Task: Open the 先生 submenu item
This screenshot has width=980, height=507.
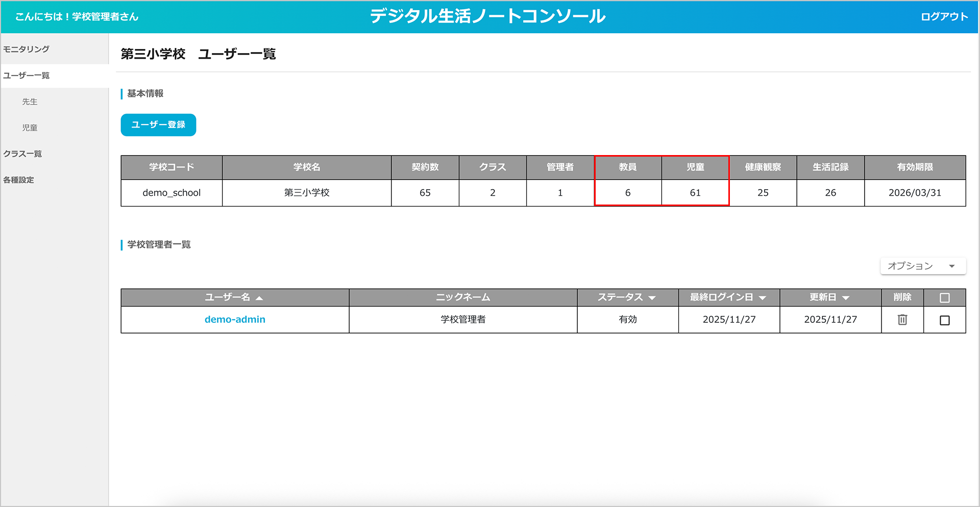Action: [x=30, y=102]
